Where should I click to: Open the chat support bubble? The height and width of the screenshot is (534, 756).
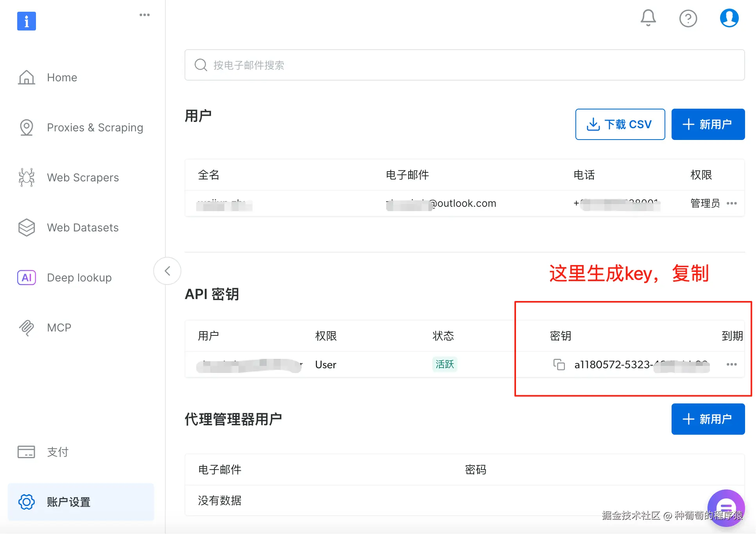tap(726, 508)
